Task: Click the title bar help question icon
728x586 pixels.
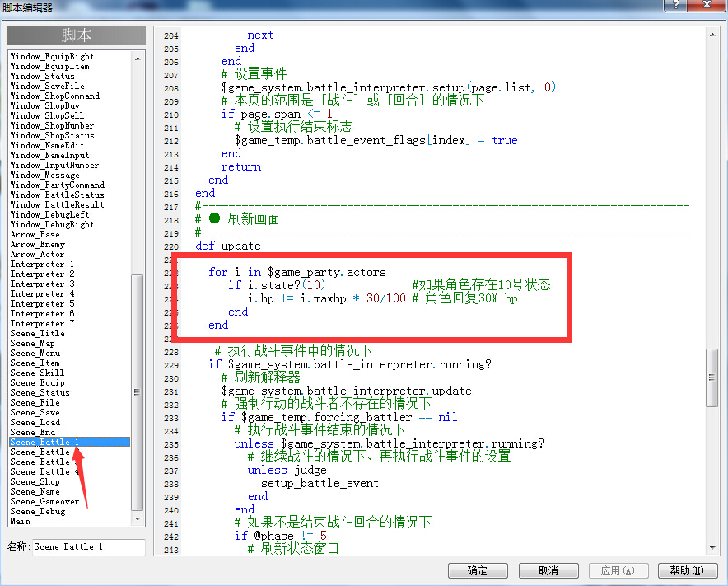Action: click(x=675, y=5)
